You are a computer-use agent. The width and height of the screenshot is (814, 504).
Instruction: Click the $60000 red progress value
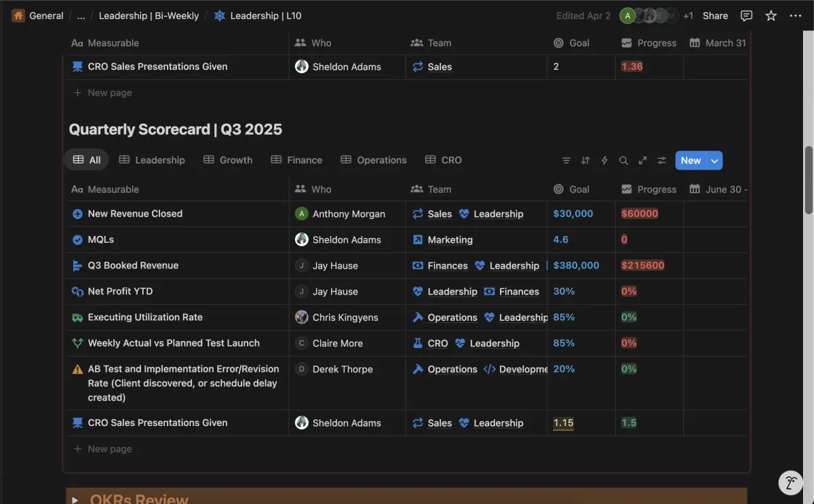click(640, 214)
